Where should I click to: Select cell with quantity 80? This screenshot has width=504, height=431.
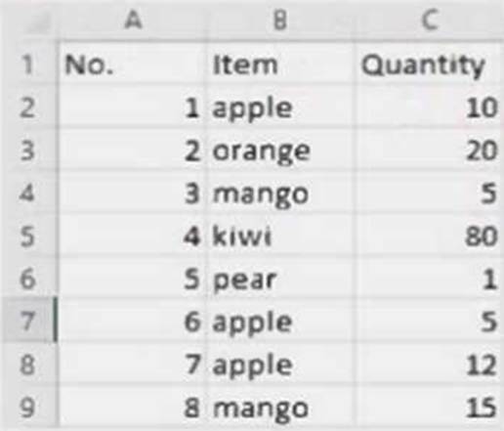click(x=429, y=236)
